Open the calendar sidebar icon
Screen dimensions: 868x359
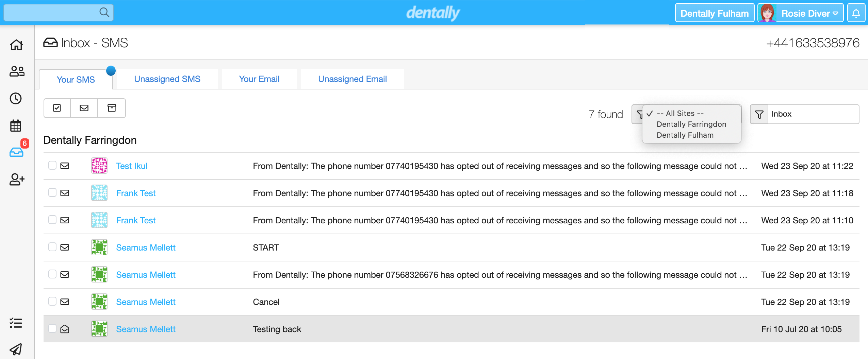[x=16, y=126]
